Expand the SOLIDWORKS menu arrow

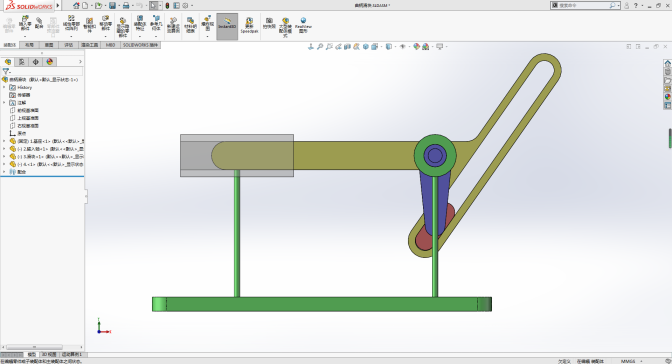click(58, 6)
